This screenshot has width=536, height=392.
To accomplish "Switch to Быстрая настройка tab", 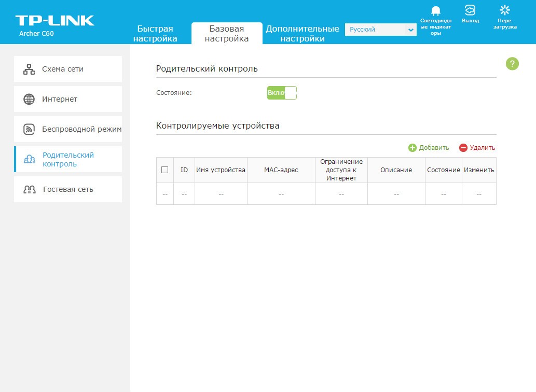I will [155, 34].
